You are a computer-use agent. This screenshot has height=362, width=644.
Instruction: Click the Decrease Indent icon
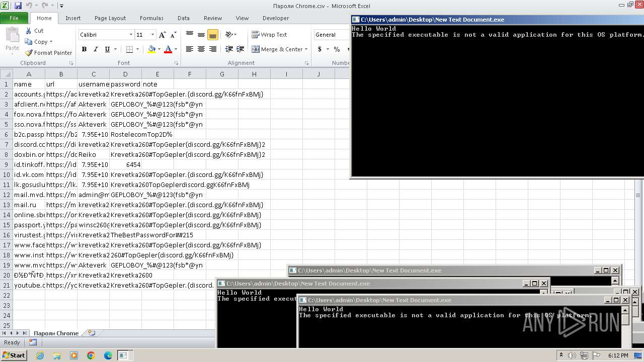(x=229, y=49)
